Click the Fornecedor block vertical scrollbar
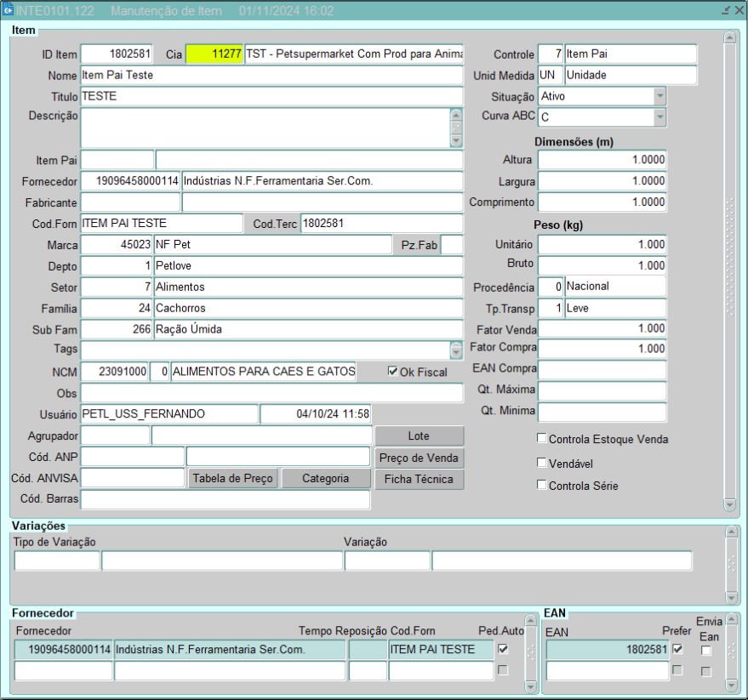This screenshot has height=700, width=748. [x=532, y=652]
